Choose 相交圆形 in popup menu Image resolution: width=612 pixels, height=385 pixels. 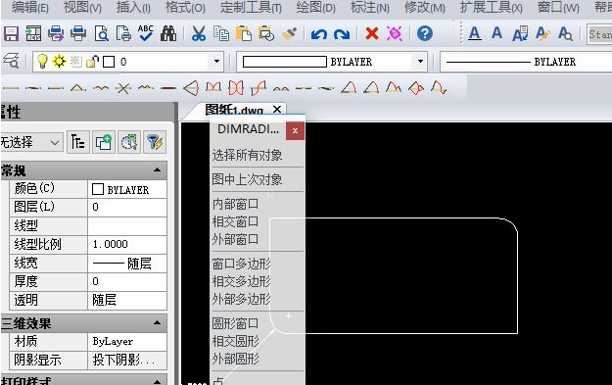(x=235, y=342)
